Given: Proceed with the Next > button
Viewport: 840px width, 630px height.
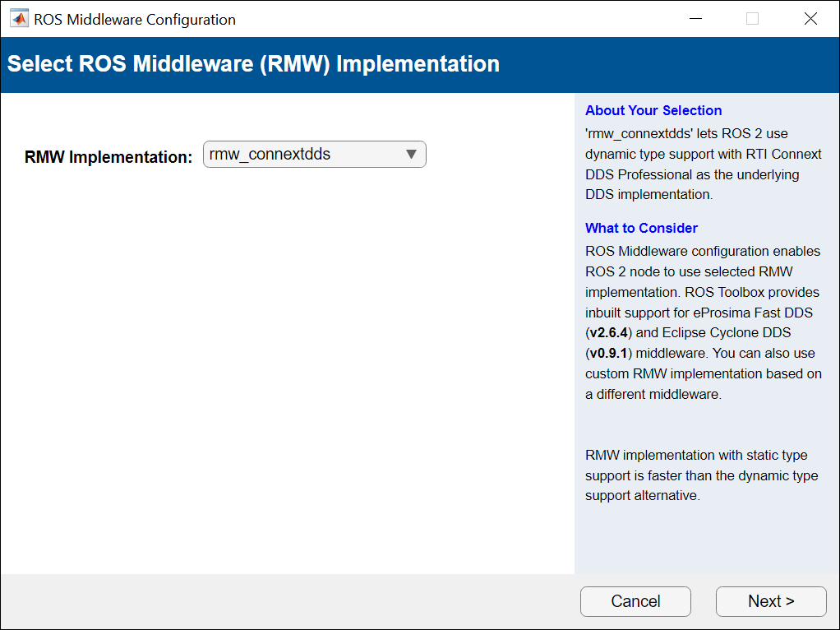Looking at the screenshot, I should tap(771, 601).
